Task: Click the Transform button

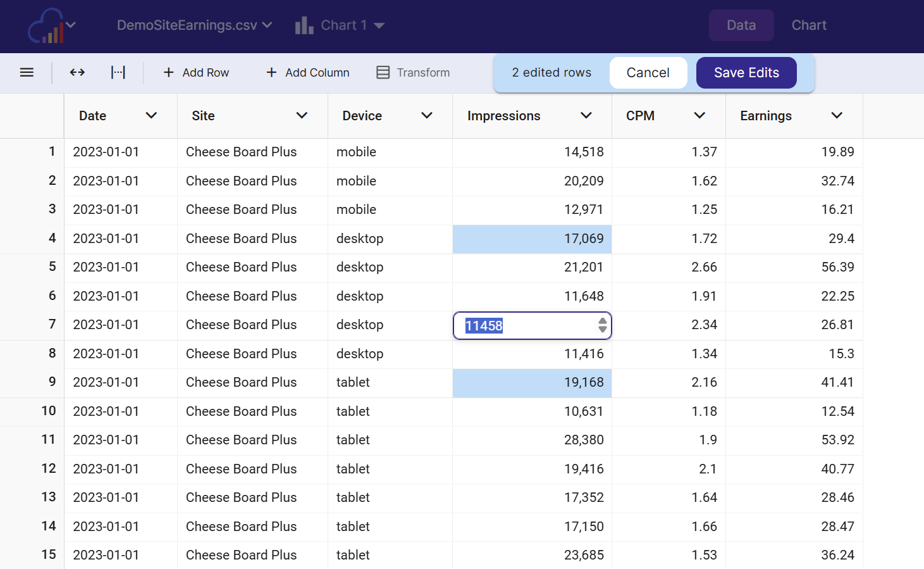Action: 413,73
